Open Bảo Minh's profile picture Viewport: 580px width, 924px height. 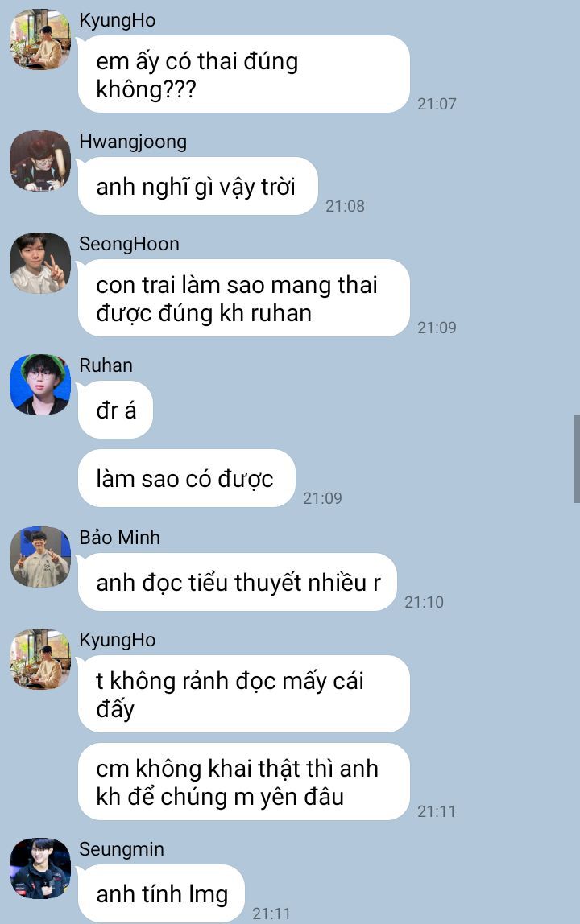click(40, 556)
